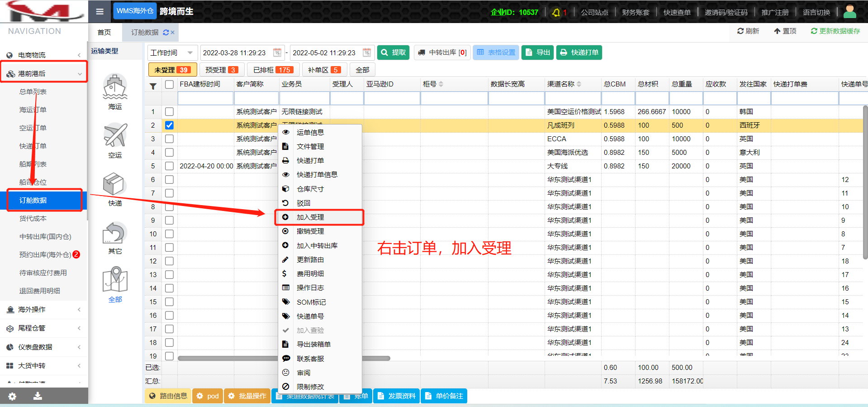Screen dimensions: 868x407
Task: Click the filter funnel icon in table header
Action: (x=153, y=86)
